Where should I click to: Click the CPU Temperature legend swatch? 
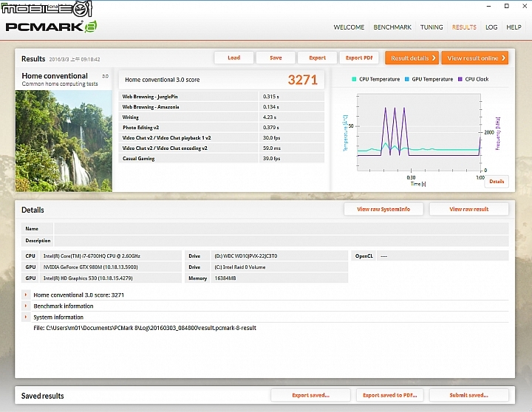pos(354,79)
